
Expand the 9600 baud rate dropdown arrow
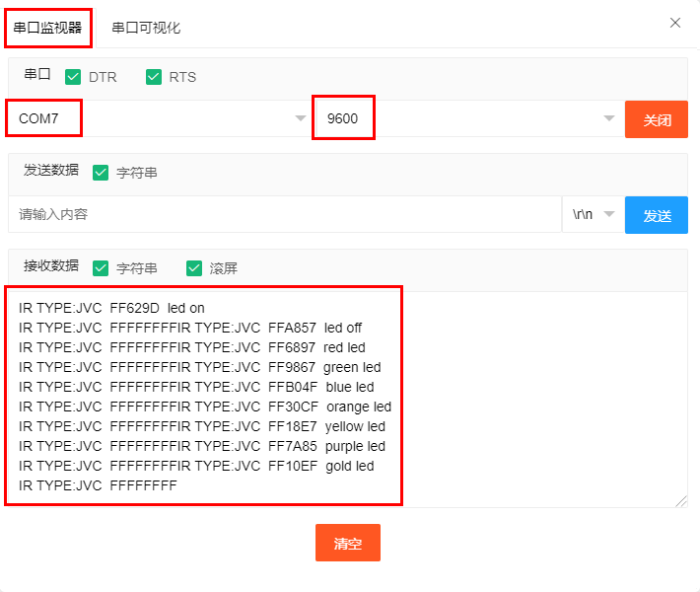pyautogui.click(x=609, y=118)
